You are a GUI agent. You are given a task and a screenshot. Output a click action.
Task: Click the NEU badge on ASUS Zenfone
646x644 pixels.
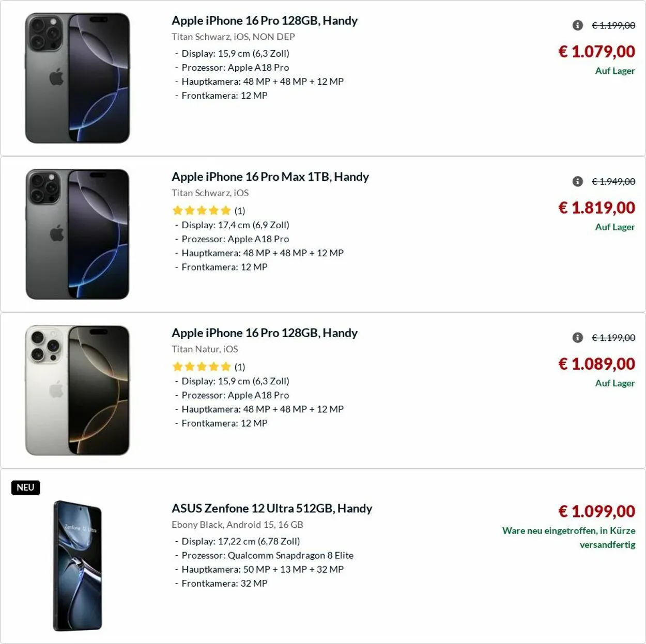pyautogui.click(x=25, y=488)
